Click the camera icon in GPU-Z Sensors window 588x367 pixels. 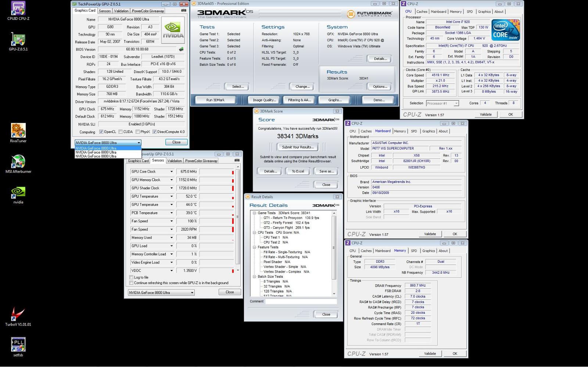(x=237, y=160)
